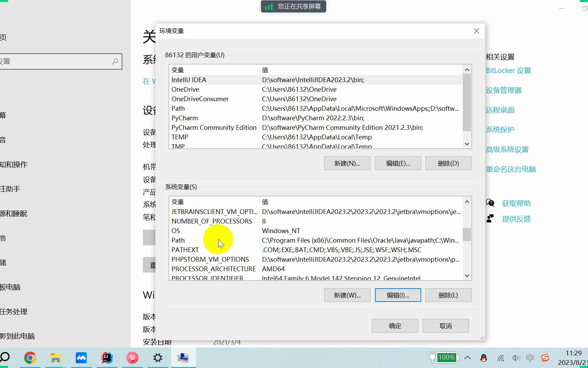Select PATHEXT system variable row

[x=316, y=250]
